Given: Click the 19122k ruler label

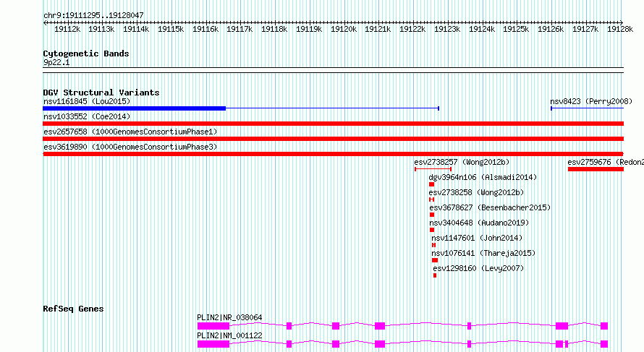Looking at the screenshot, I should point(412,29).
